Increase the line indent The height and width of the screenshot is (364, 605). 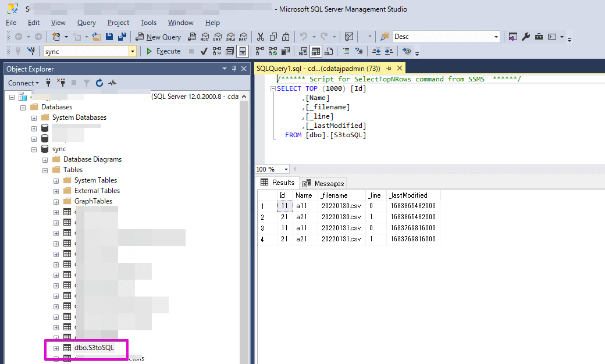(x=389, y=51)
